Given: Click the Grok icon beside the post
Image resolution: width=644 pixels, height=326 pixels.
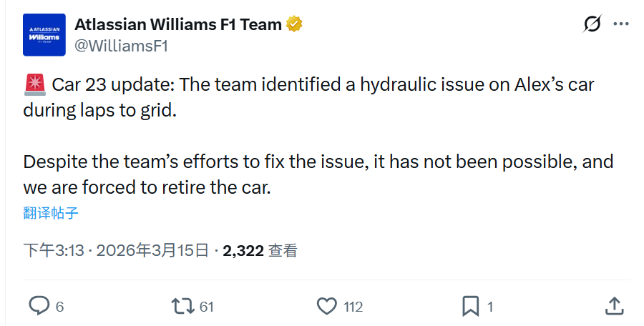Looking at the screenshot, I should click(x=592, y=24).
